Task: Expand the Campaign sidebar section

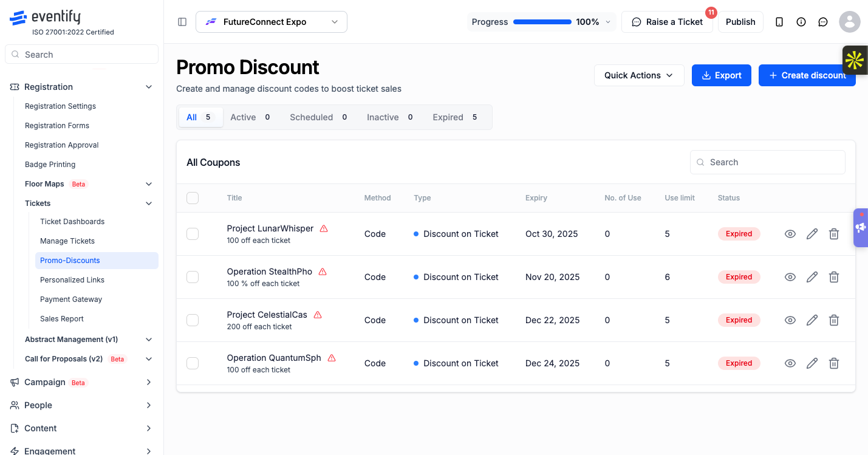Action: coord(82,382)
